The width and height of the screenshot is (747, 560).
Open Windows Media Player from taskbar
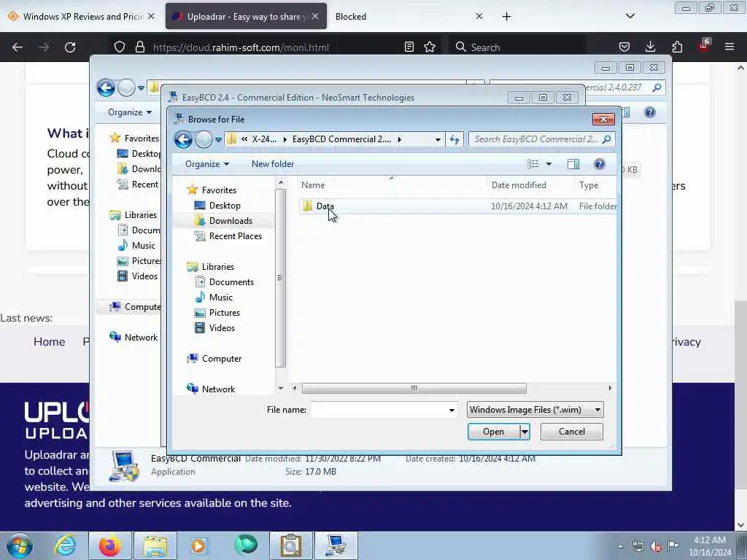198,545
